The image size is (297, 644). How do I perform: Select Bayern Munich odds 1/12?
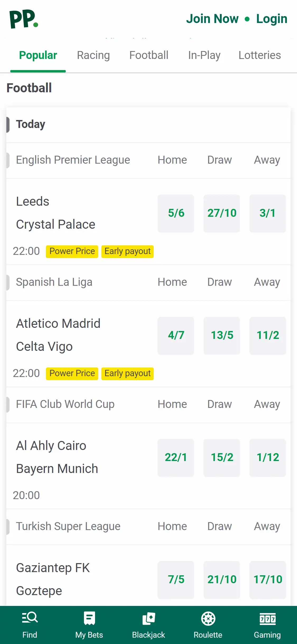(268, 458)
